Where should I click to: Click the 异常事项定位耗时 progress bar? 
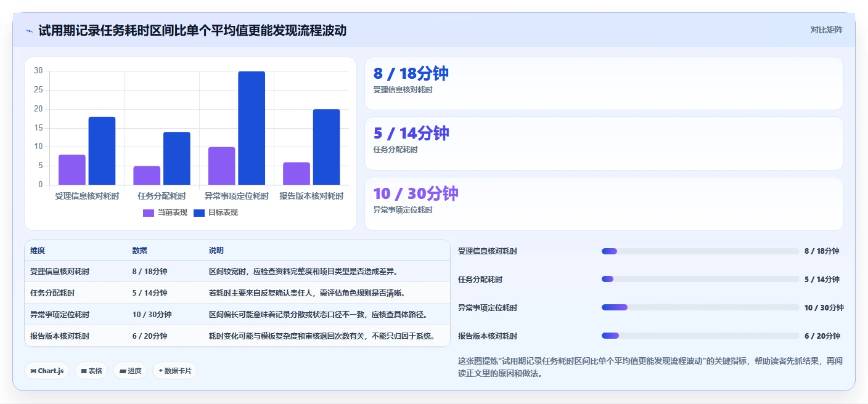tap(700, 307)
